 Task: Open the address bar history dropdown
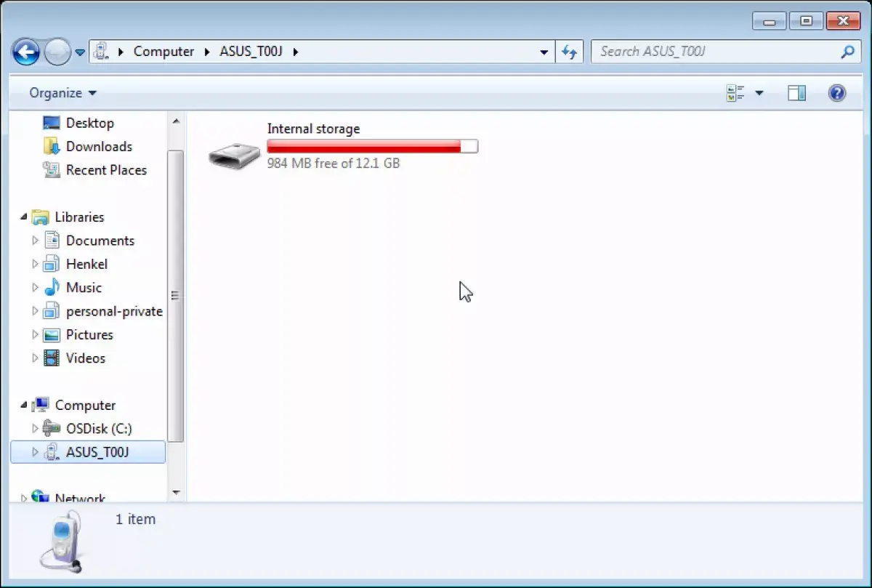point(544,52)
